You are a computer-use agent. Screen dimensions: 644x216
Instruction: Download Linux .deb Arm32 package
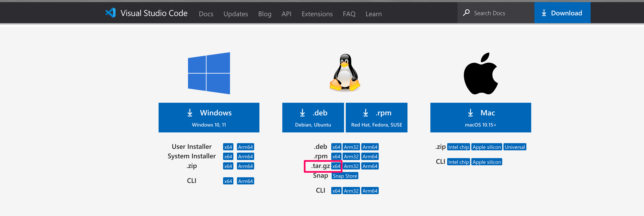pos(351,147)
